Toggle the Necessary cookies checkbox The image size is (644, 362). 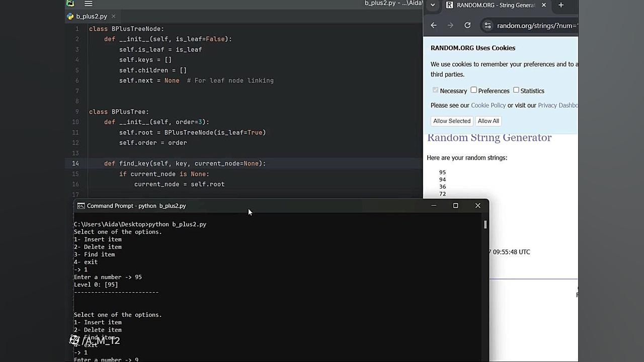435,90
